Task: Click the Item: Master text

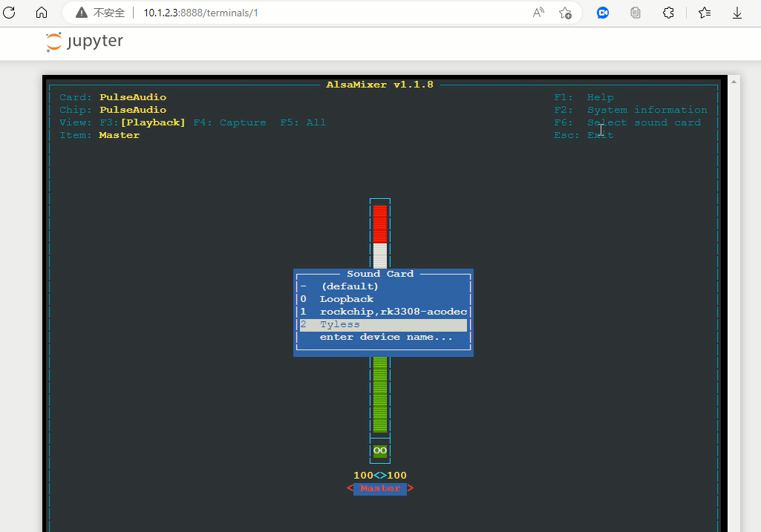Action: coord(99,135)
